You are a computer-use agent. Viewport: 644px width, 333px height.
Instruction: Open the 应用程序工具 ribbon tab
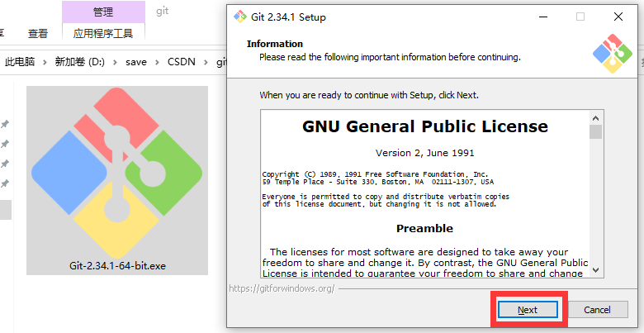[103, 33]
